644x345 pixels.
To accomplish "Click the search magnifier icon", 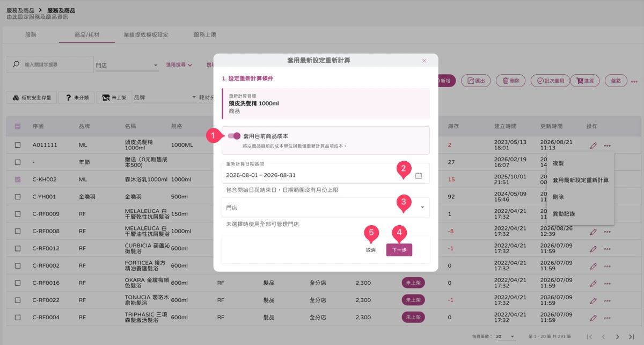I will tap(16, 64).
